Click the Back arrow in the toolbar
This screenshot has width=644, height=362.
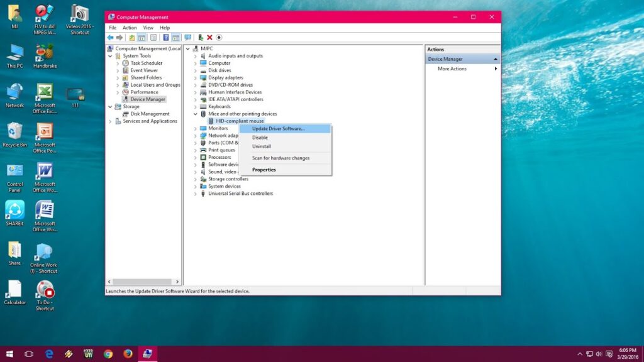[x=110, y=37]
